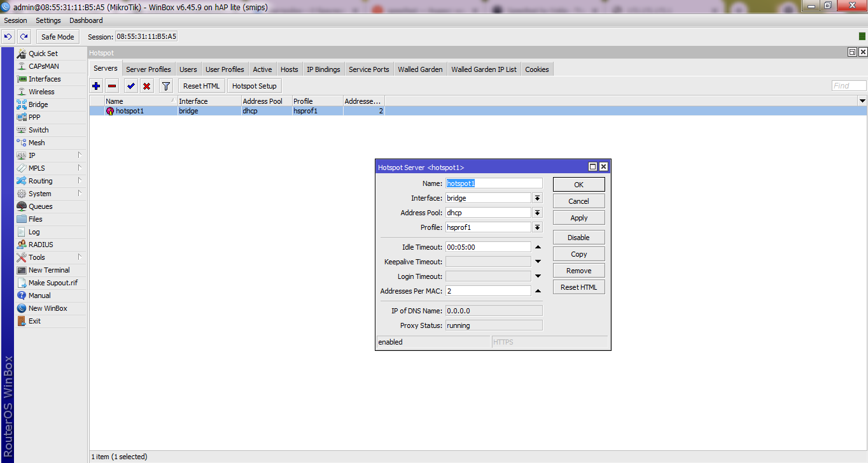
Task: Open the filter funnel icon
Action: [165, 86]
